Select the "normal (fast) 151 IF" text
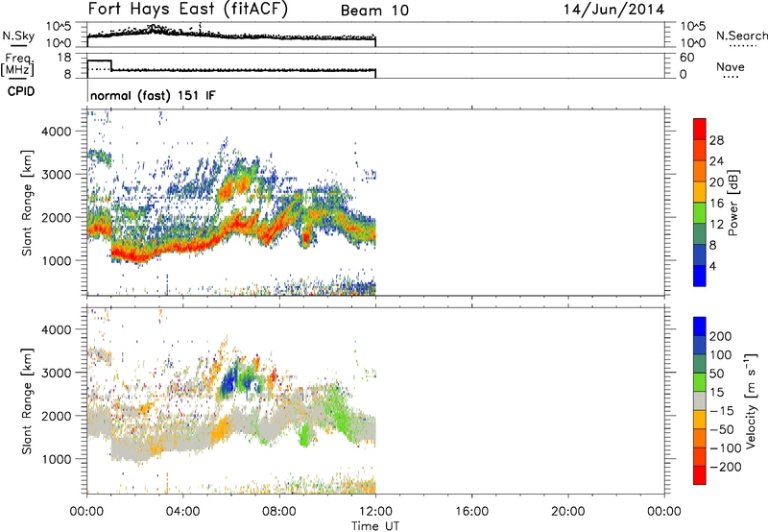The image size is (768, 532). [153, 95]
